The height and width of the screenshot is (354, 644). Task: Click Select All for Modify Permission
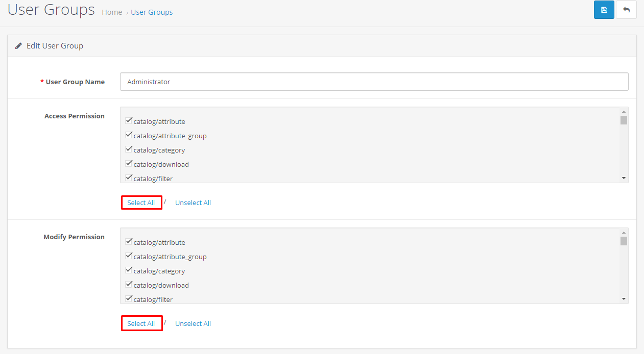click(x=141, y=323)
